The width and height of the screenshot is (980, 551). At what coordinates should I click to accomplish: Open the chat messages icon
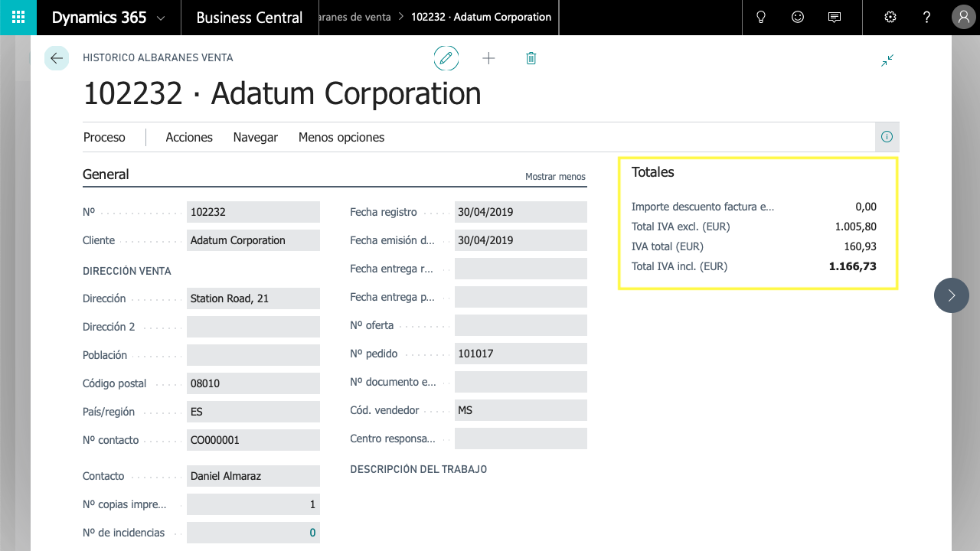(x=835, y=18)
